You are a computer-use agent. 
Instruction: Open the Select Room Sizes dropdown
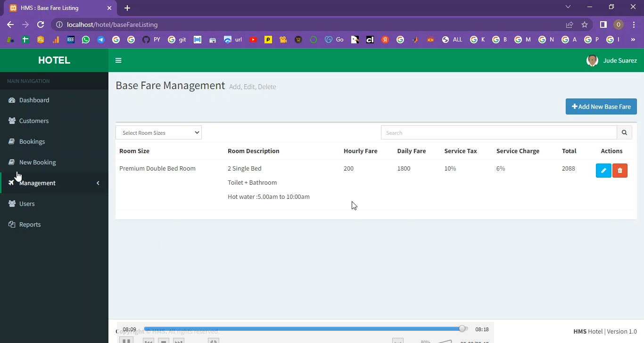point(158,133)
